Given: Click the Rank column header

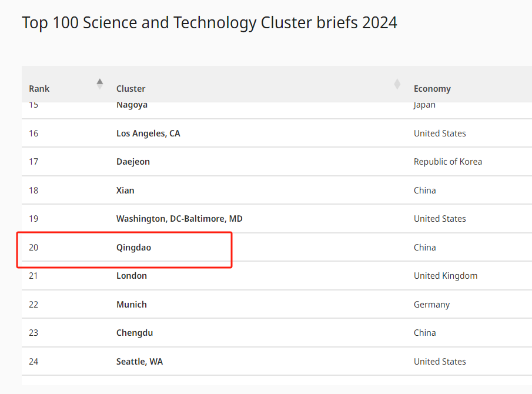Looking at the screenshot, I should [39, 89].
